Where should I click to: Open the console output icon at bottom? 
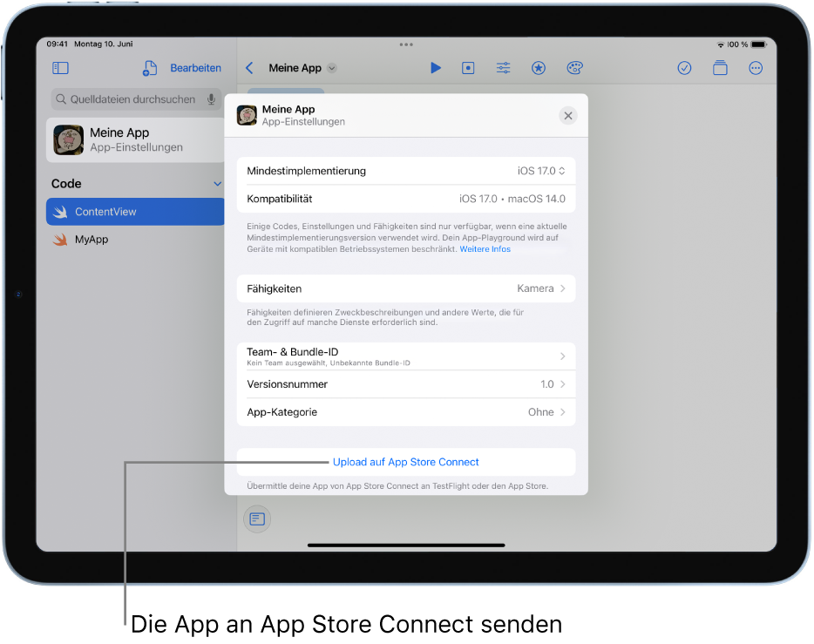[x=257, y=519]
